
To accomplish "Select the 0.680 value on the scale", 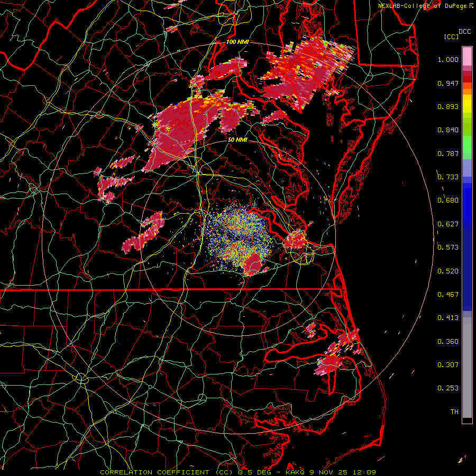I will 448,200.
